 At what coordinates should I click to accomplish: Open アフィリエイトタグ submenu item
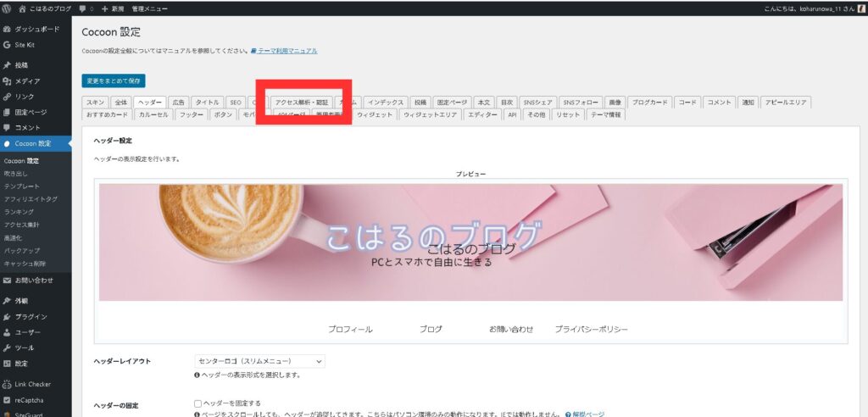pyautogui.click(x=31, y=199)
